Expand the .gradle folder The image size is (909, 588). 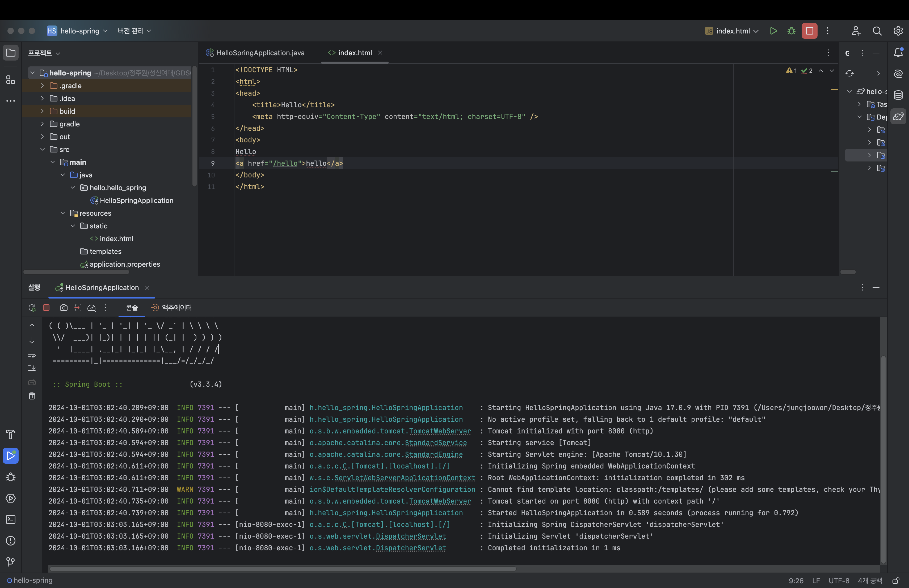(x=43, y=86)
